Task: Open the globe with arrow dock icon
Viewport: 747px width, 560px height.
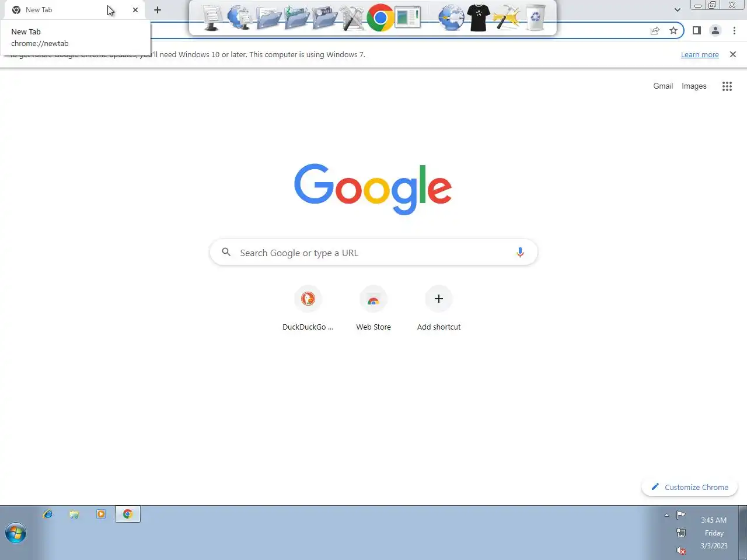Action: (x=451, y=17)
